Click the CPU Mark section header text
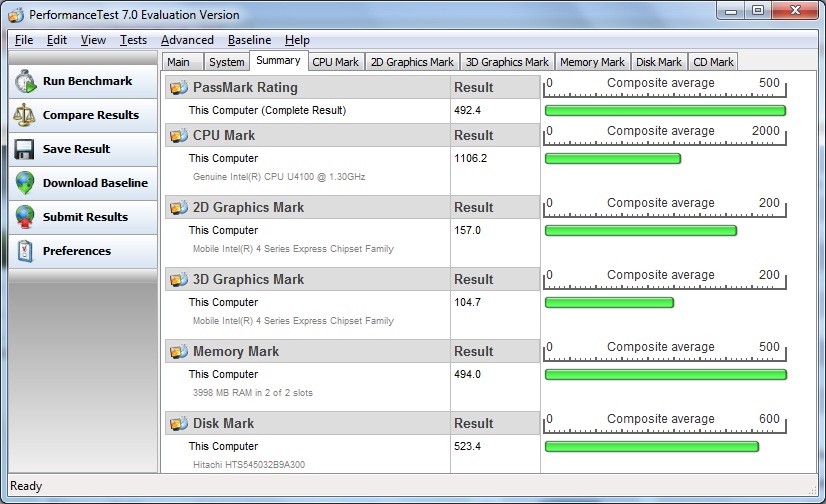Screen dimensions: 826x504 [224, 135]
